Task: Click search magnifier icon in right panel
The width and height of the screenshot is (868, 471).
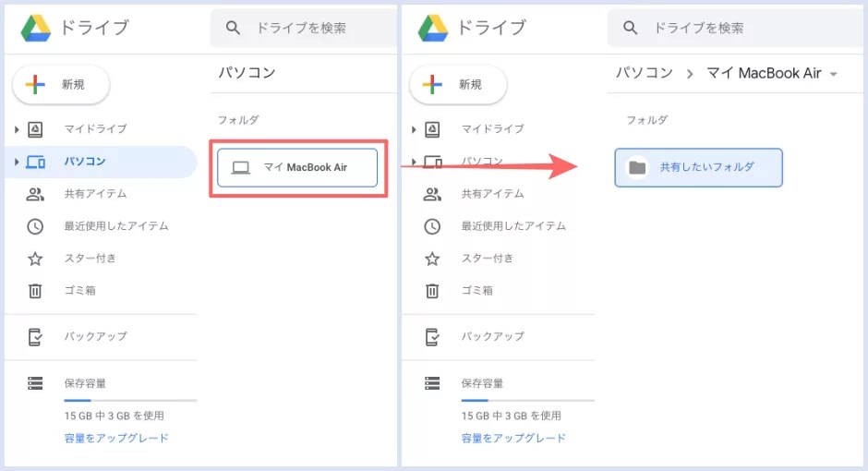Action: tap(630, 28)
